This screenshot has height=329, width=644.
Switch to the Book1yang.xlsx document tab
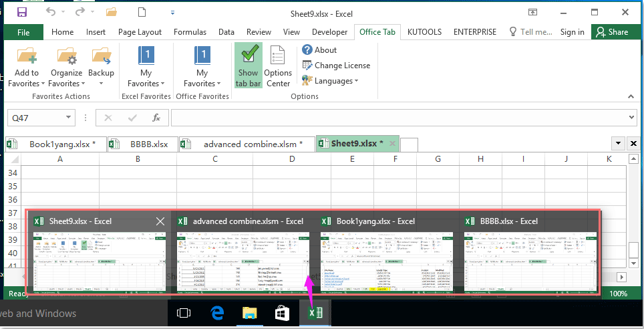(x=56, y=144)
